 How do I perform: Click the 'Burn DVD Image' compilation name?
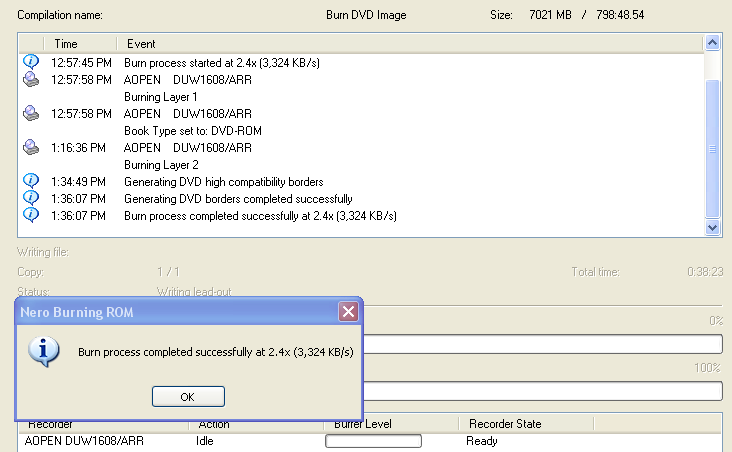pos(366,15)
